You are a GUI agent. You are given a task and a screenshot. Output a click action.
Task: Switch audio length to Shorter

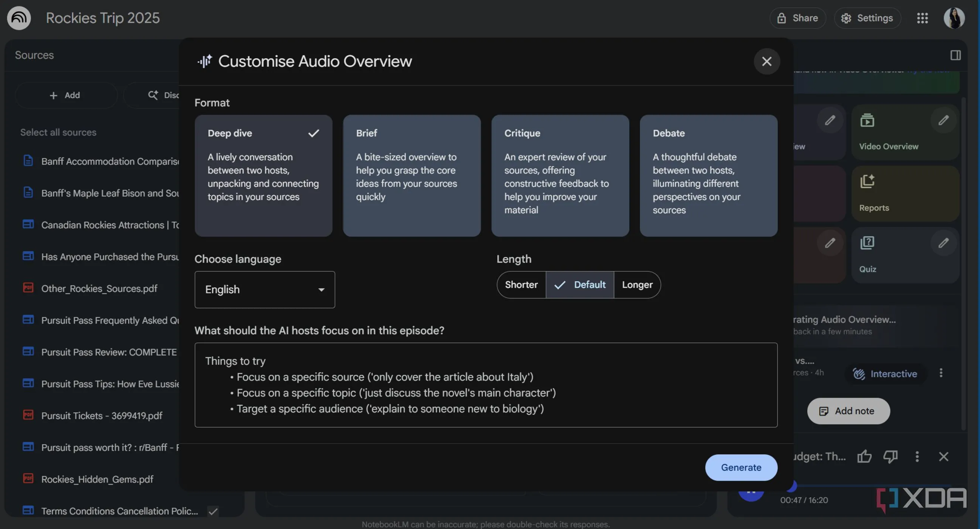coord(521,285)
